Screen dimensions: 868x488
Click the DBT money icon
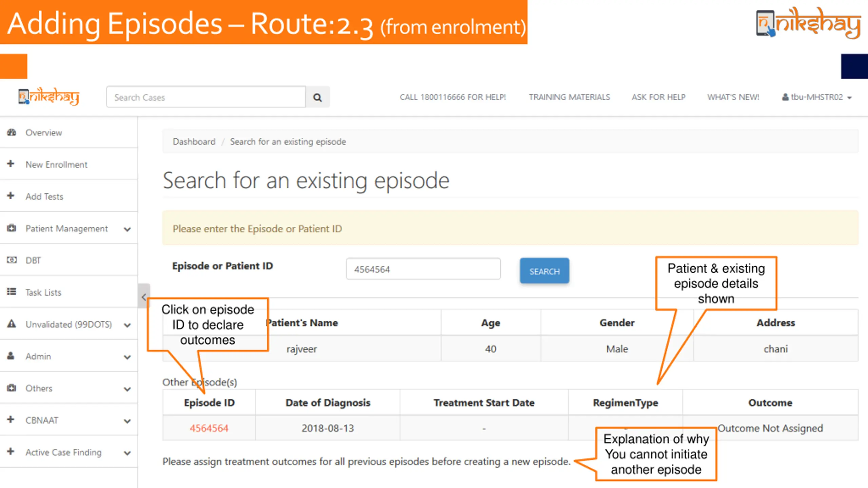click(x=12, y=260)
